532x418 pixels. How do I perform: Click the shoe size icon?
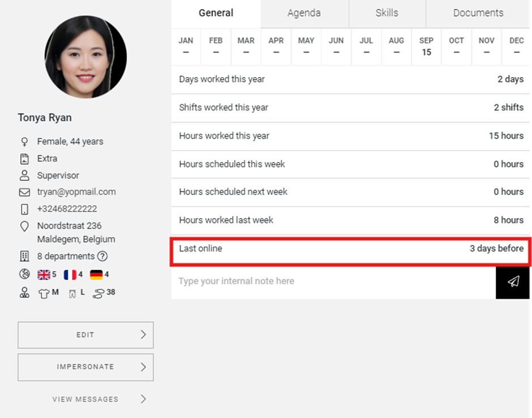click(98, 293)
